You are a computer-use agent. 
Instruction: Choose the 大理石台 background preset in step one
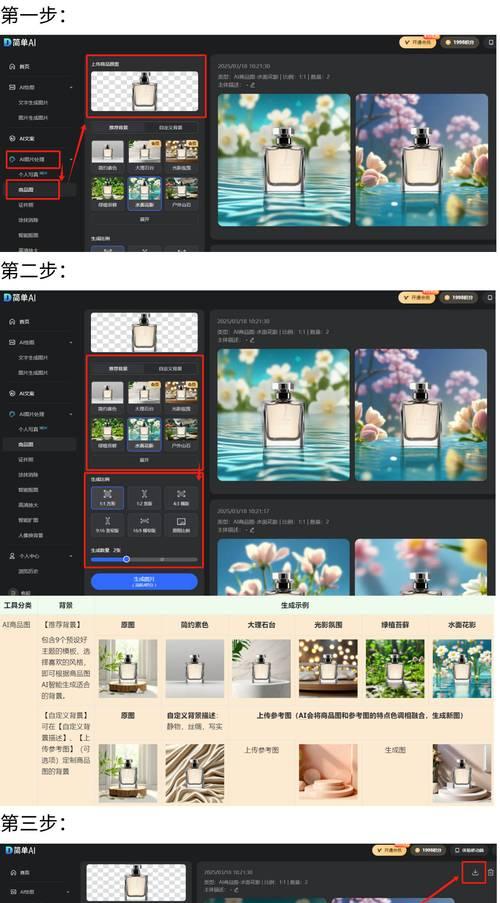144,155
